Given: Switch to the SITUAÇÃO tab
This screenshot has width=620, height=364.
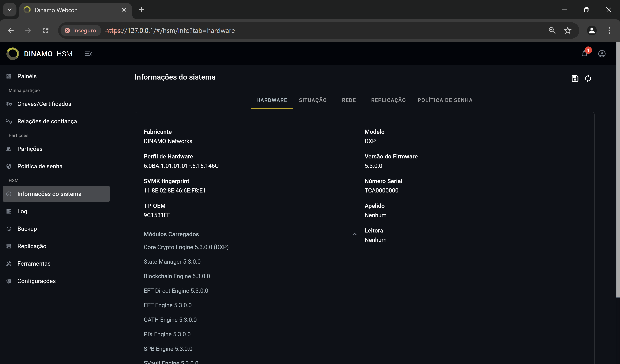Looking at the screenshot, I should [x=313, y=100].
